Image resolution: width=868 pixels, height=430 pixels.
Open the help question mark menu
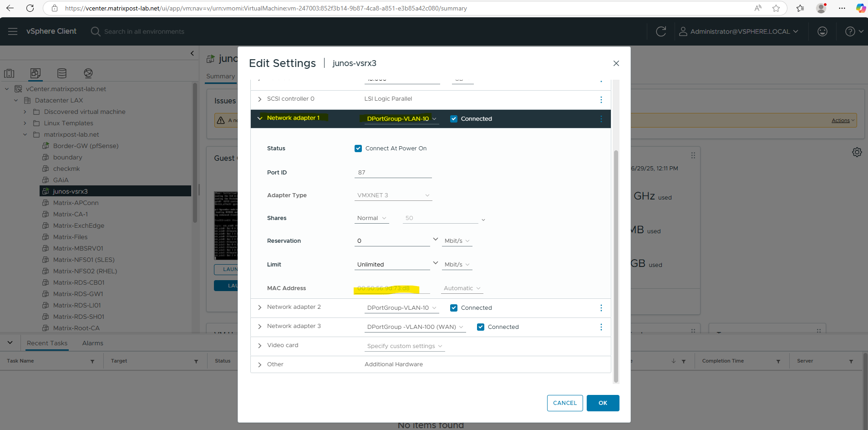854,31
